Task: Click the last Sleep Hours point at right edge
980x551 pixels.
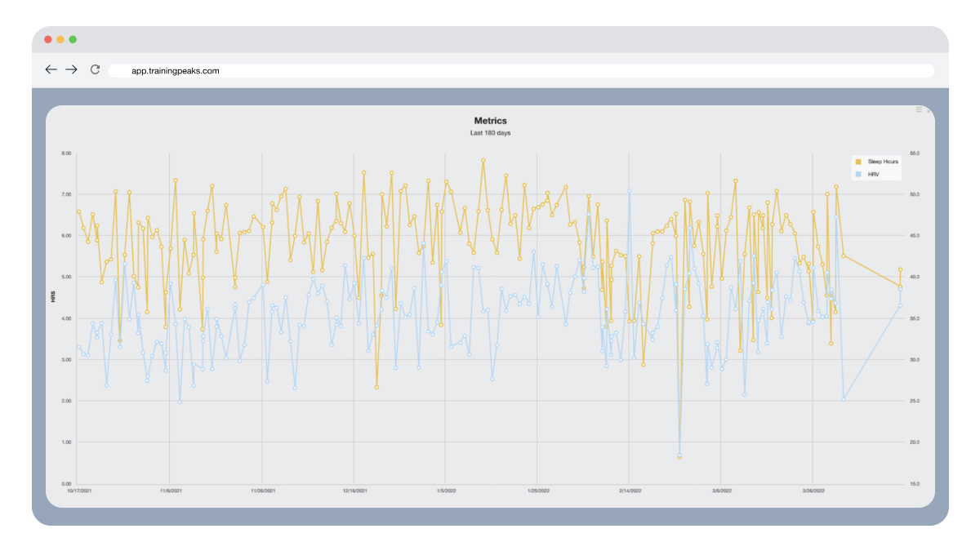Action: pyautogui.click(x=900, y=269)
